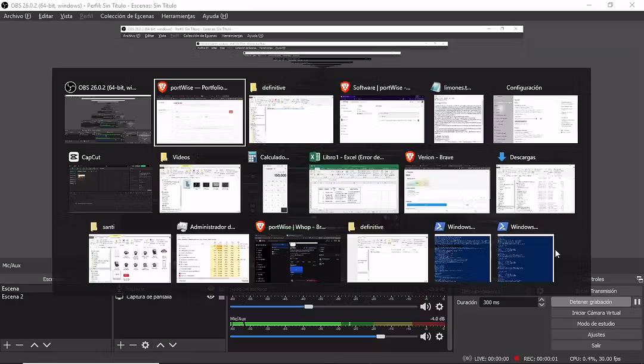Expand the Vista menu
The width and height of the screenshot is (644, 364).
pos(66,16)
